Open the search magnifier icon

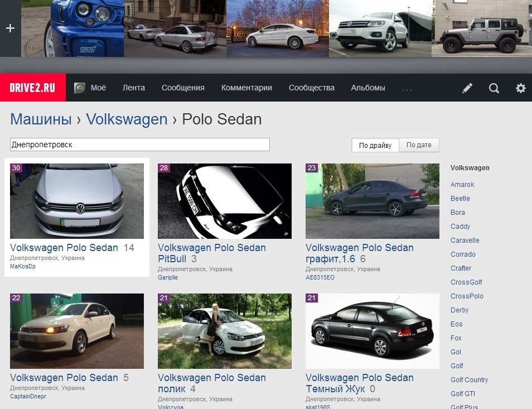click(x=494, y=88)
